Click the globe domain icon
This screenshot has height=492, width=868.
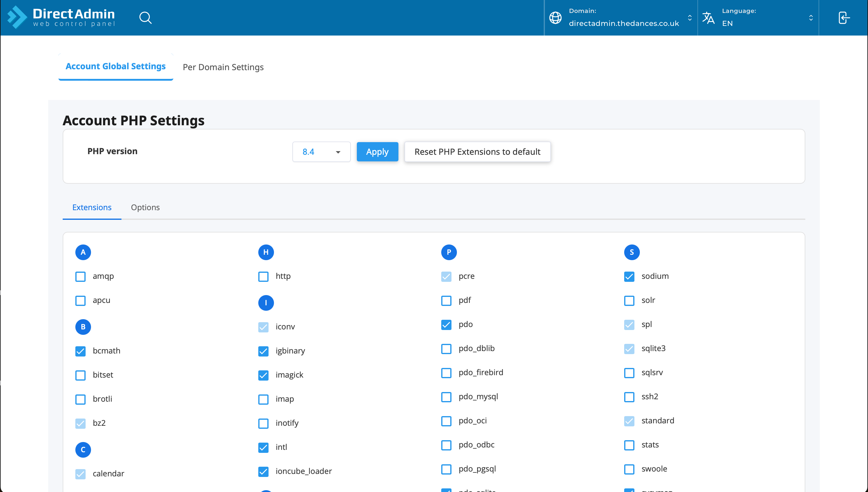pos(555,17)
